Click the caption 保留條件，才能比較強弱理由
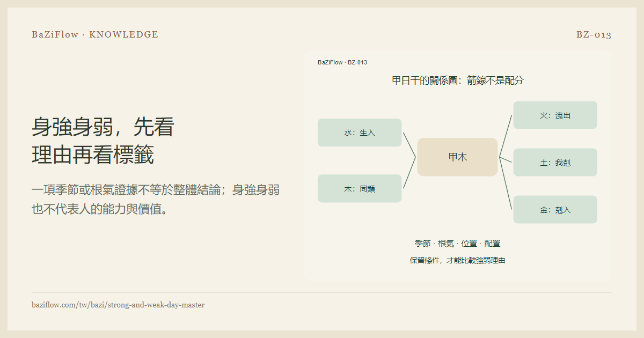The height and width of the screenshot is (338, 644). point(458,260)
